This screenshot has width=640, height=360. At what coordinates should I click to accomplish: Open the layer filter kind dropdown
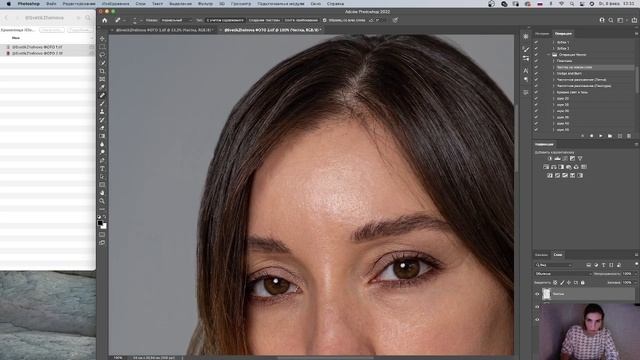pos(555,265)
